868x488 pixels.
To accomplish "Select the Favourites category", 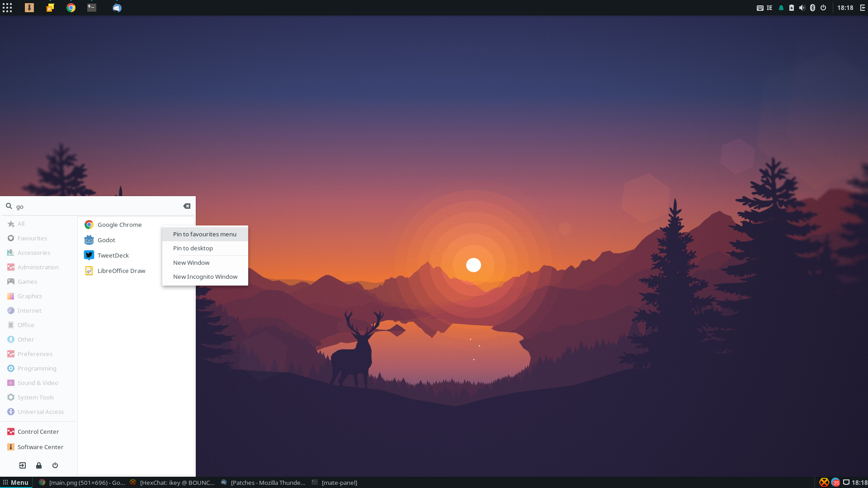I will tap(39, 238).
